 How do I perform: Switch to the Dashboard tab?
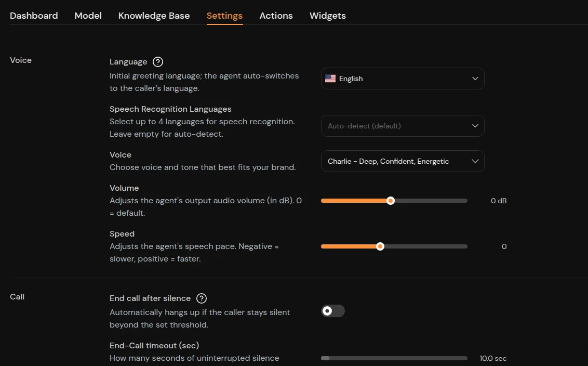point(34,16)
